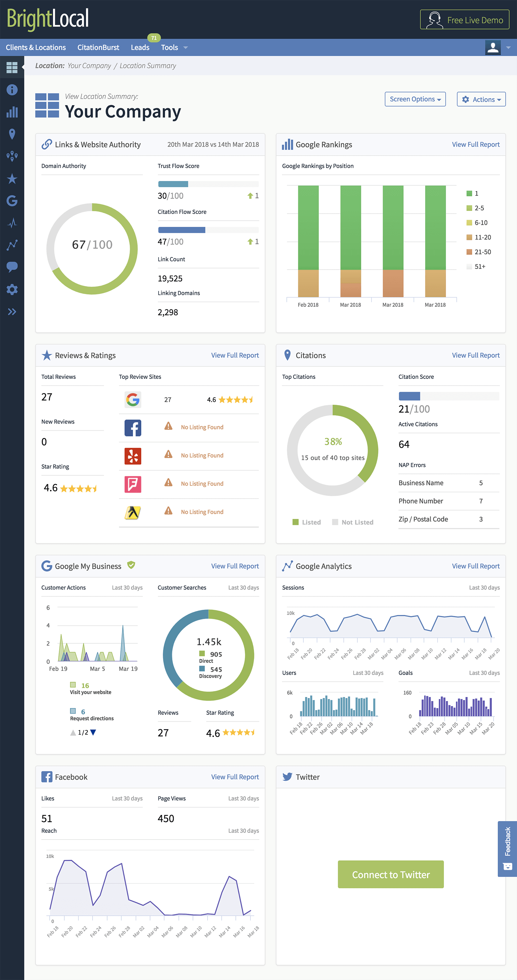This screenshot has height=980, width=517.
Task: View Full Report for Citations
Action: click(476, 355)
